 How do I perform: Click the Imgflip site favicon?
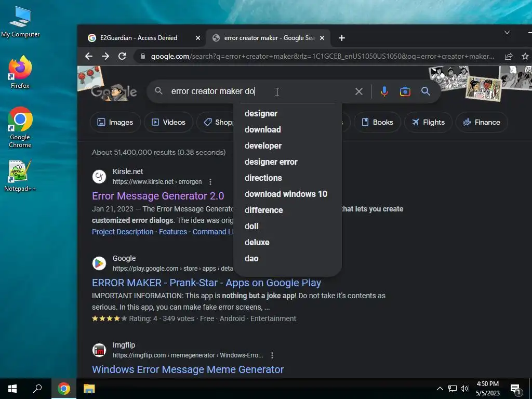(x=99, y=350)
